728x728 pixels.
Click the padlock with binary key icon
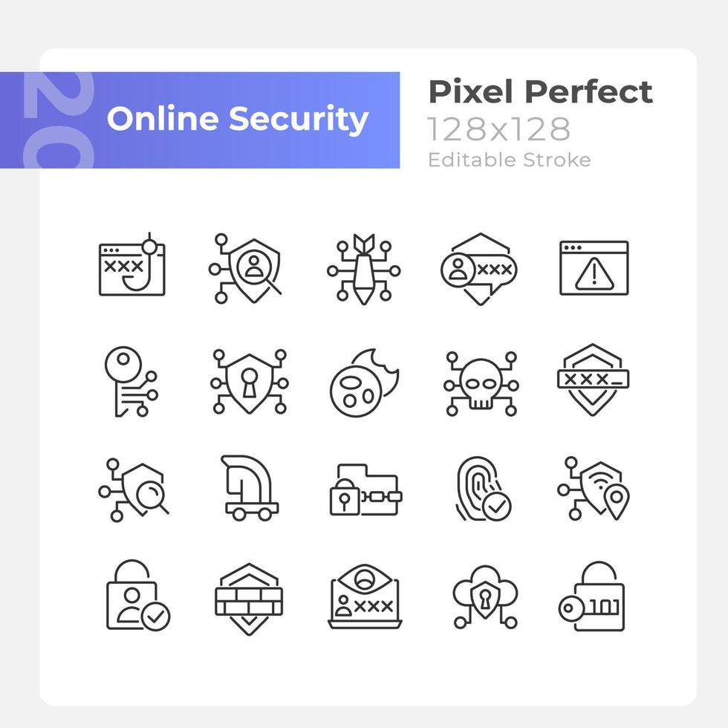(x=592, y=596)
